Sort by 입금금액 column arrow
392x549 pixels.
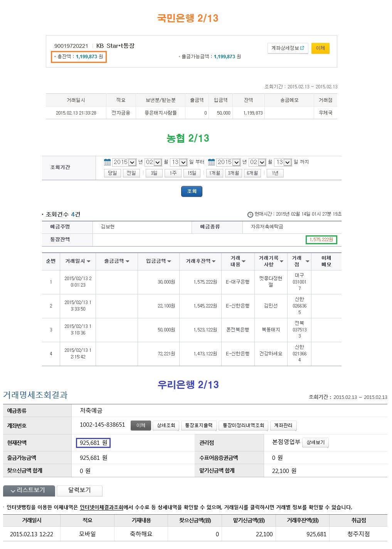pos(169,262)
